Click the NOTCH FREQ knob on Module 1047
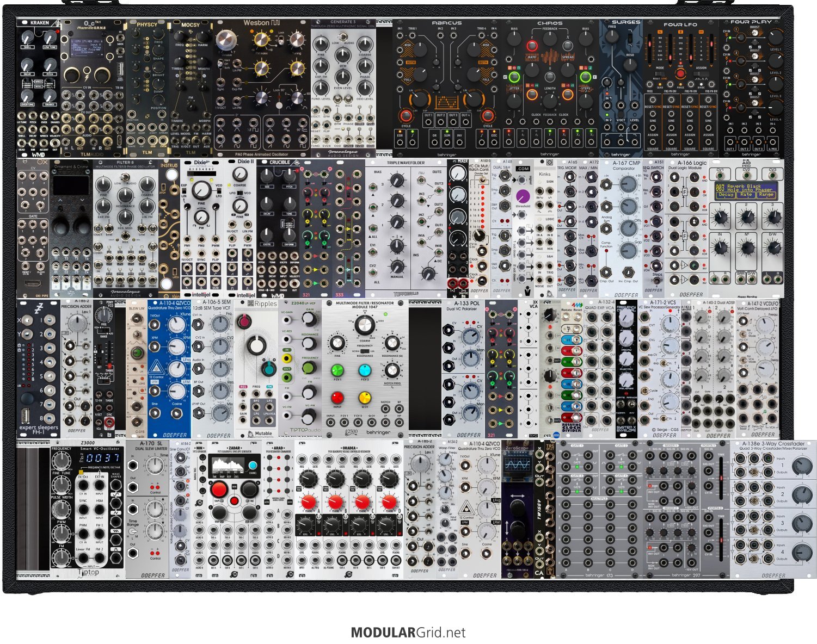 point(392,370)
